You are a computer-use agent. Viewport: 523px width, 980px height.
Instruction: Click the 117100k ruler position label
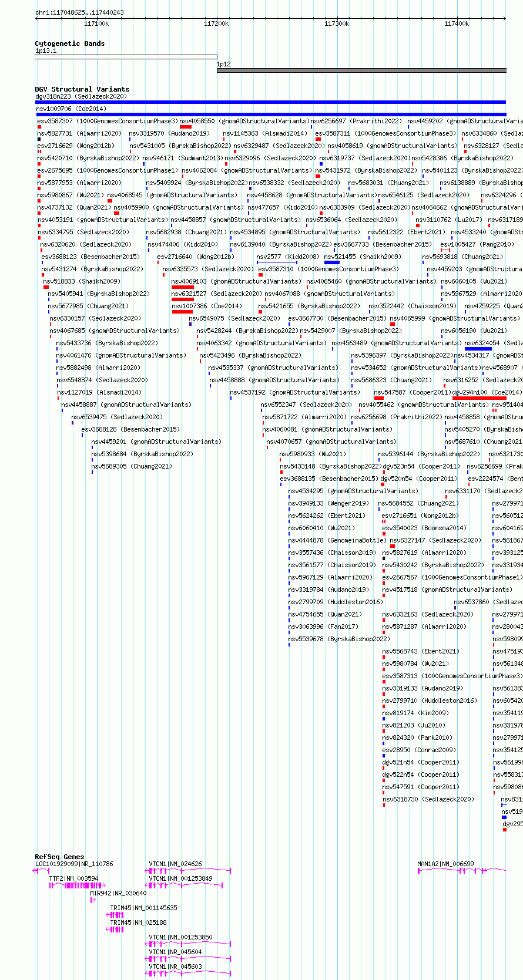coord(96,23)
